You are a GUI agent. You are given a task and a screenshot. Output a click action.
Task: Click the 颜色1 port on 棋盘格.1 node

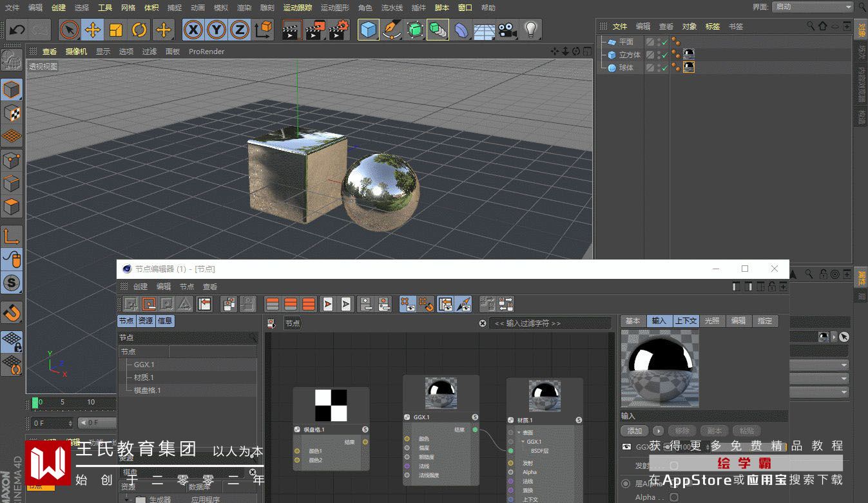pos(297,451)
